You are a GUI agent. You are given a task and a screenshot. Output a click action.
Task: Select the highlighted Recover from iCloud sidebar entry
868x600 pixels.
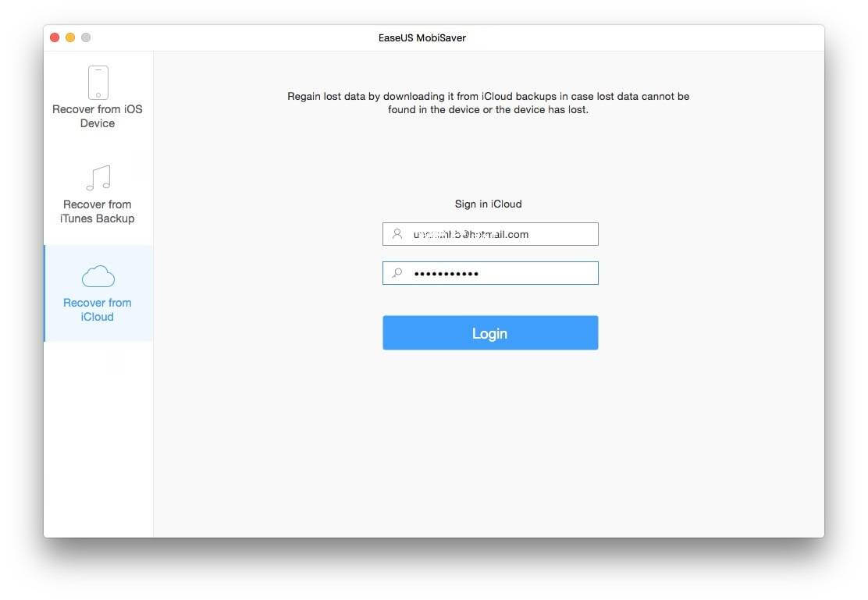97,293
